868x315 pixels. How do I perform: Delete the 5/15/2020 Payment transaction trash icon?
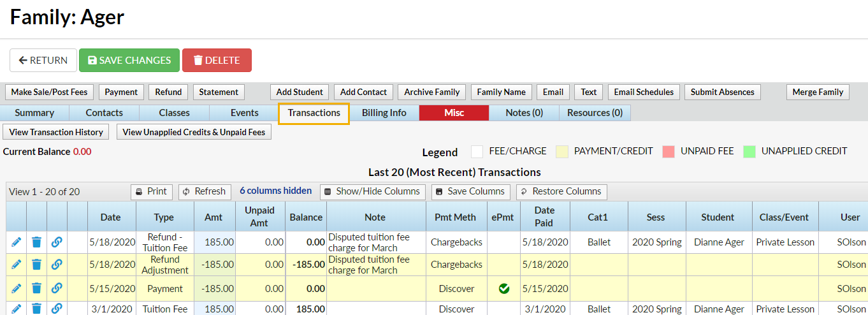click(36, 288)
